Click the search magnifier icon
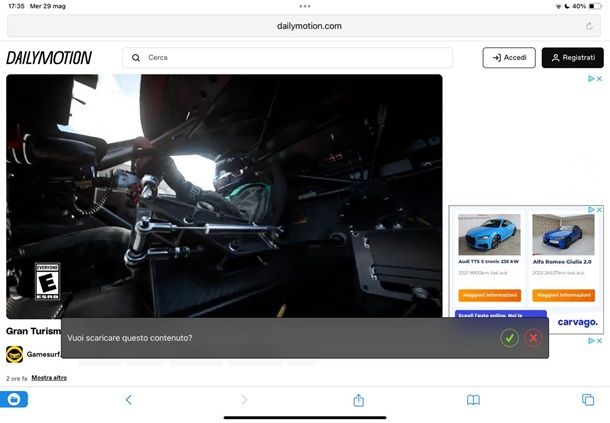 (x=136, y=58)
